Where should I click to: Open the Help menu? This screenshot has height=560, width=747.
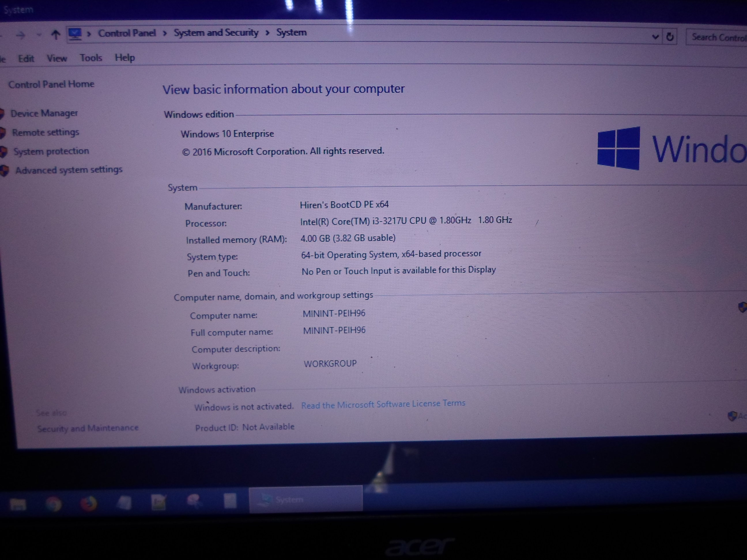click(124, 58)
